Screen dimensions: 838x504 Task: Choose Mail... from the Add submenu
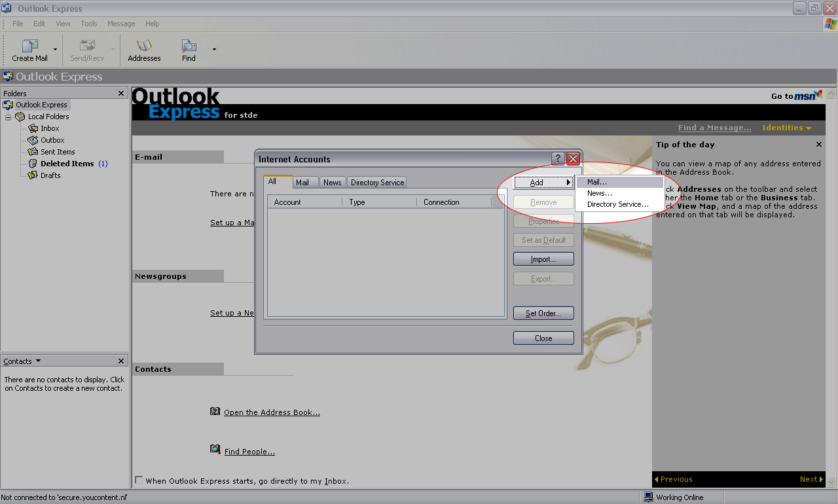coord(597,182)
